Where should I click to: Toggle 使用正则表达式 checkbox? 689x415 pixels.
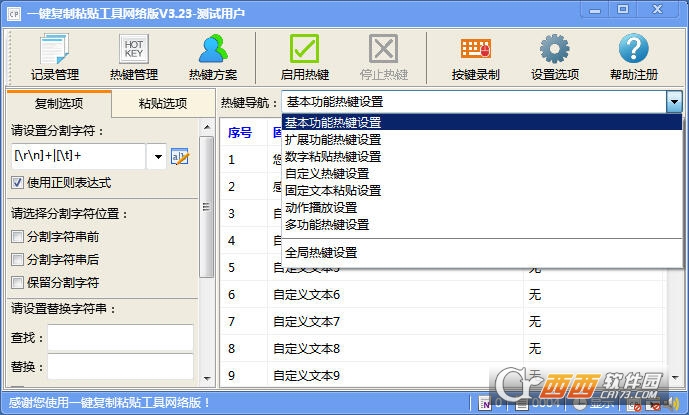[18, 182]
